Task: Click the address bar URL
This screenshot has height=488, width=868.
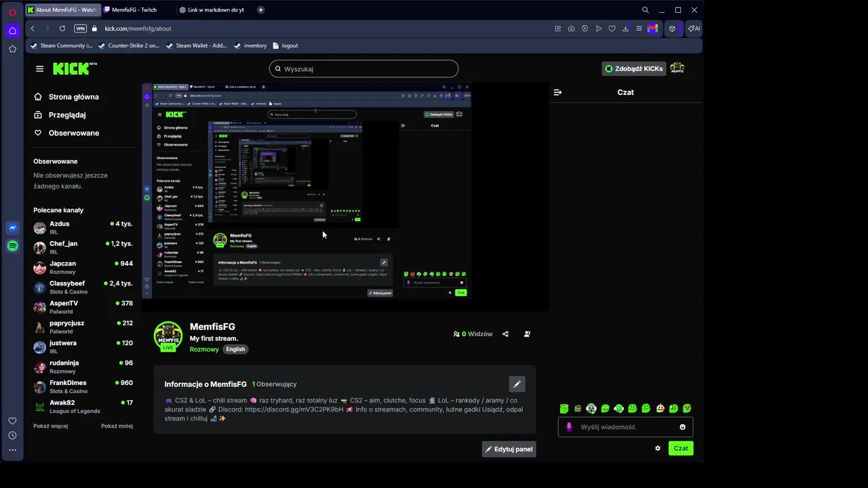Action: click(138, 28)
